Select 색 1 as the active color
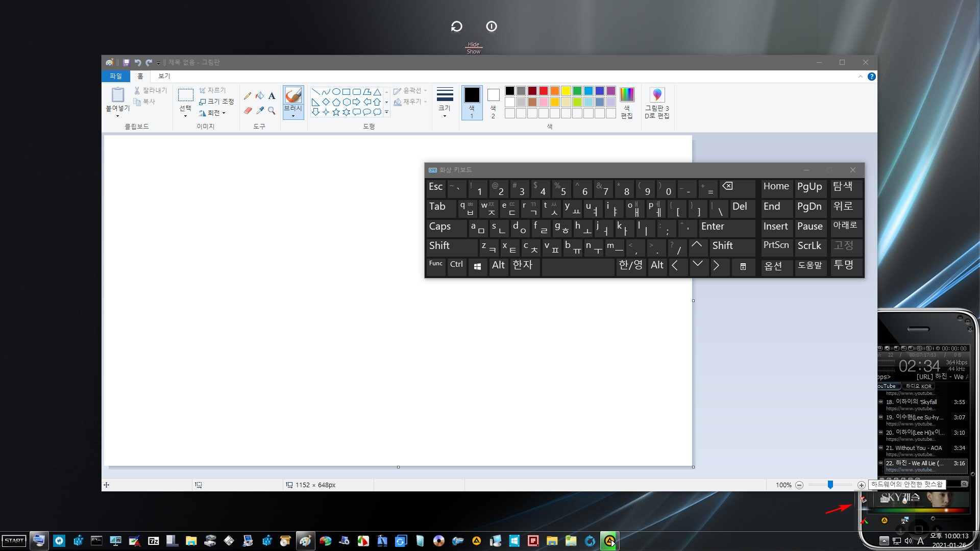 (472, 103)
